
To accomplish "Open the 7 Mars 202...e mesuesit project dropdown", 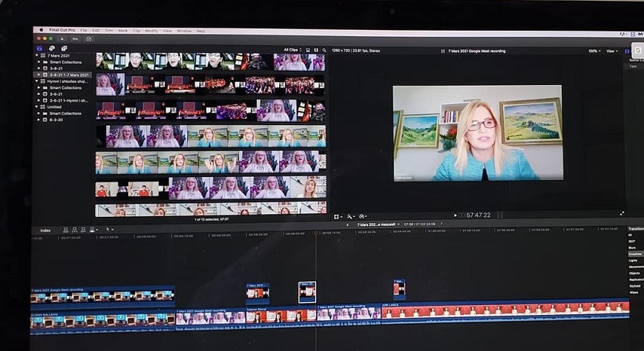I will click(x=378, y=225).
